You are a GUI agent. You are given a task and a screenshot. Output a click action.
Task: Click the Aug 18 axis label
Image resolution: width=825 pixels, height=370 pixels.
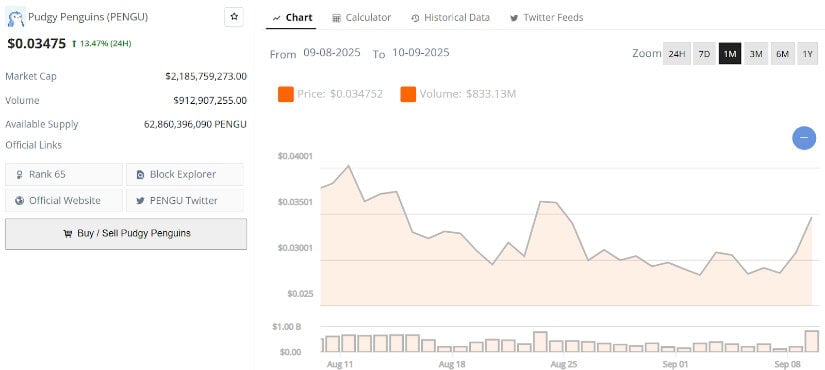click(x=452, y=364)
